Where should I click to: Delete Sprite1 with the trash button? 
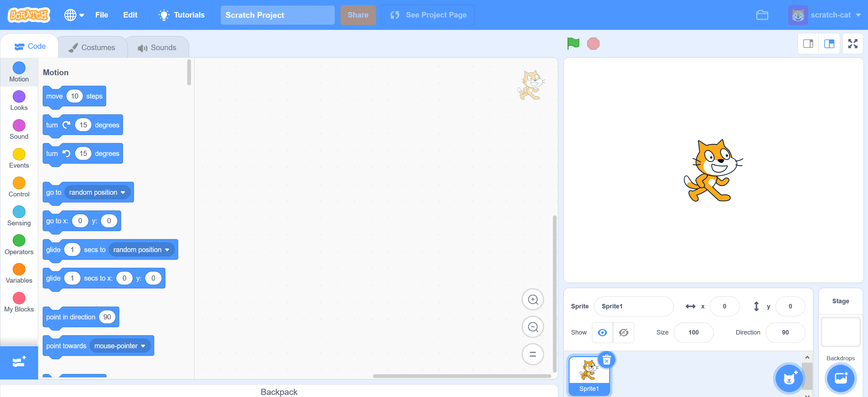point(606,360)
